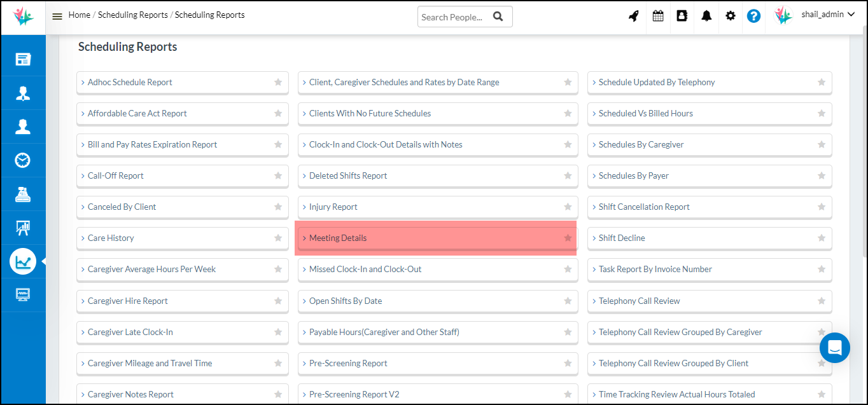Favorite the Injury Report using its star
Screen dimensions: 868x405
567,207
